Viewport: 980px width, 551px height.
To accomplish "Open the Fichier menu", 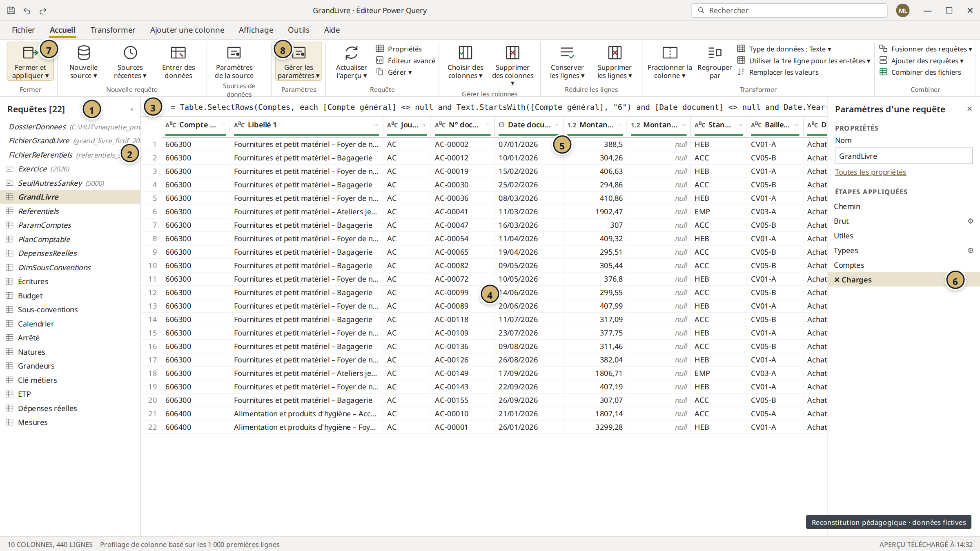I will tap(23, 30).
